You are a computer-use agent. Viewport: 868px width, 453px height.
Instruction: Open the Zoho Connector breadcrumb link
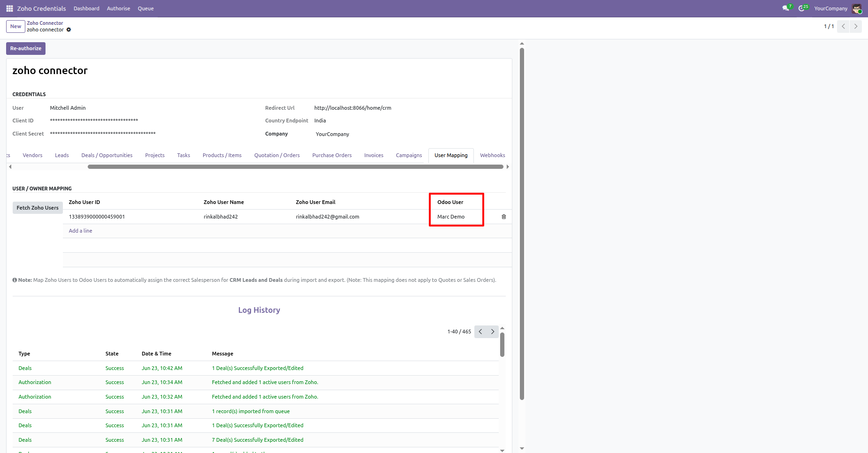tap(45, 23)
